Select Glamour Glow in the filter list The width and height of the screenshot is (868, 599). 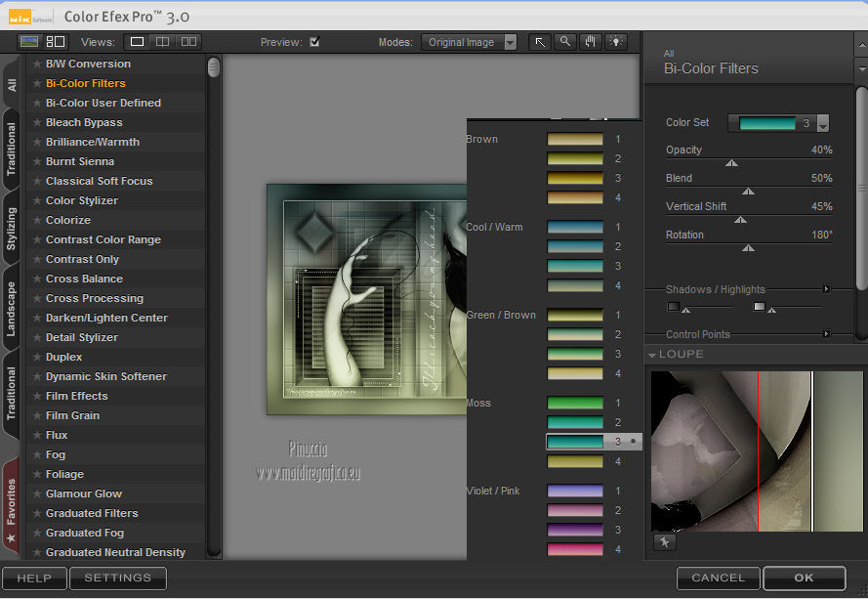[x=84, y=493]
